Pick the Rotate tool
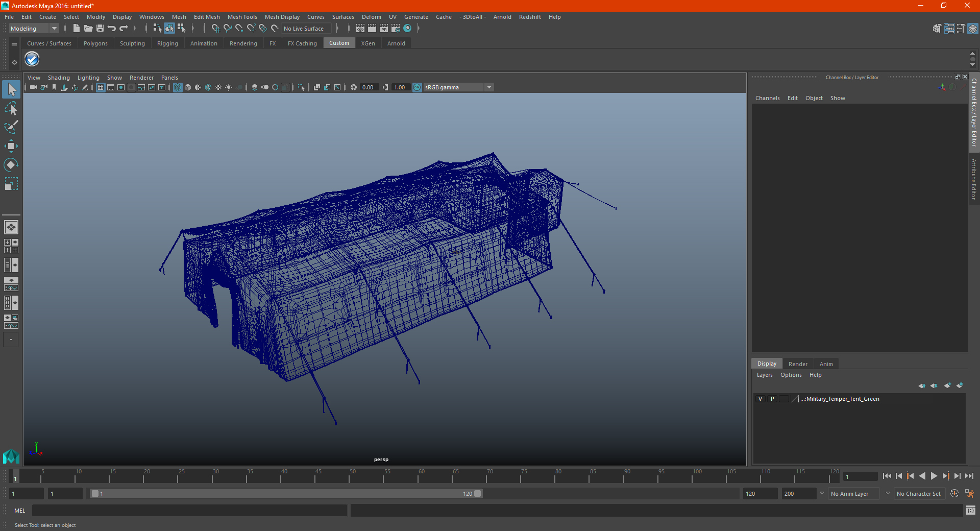 click(x=11, y=164)
